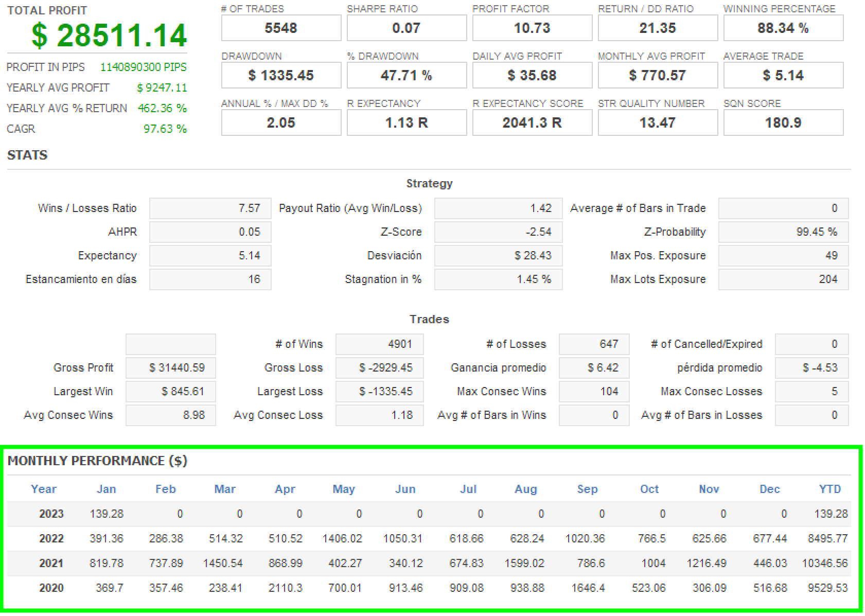Select STR Quality Number value 13.47
The width and height of the screenshot is (865, 616).
coord(658,122)
